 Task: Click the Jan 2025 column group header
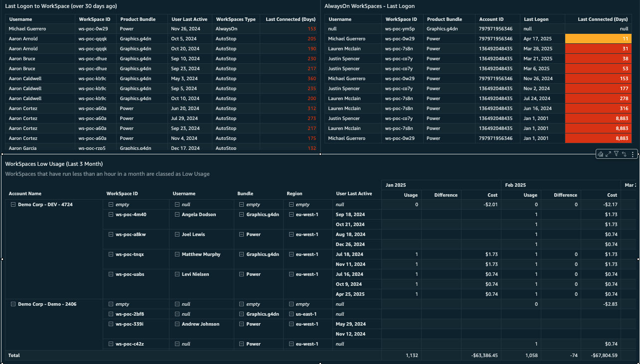tap(396, 185)
